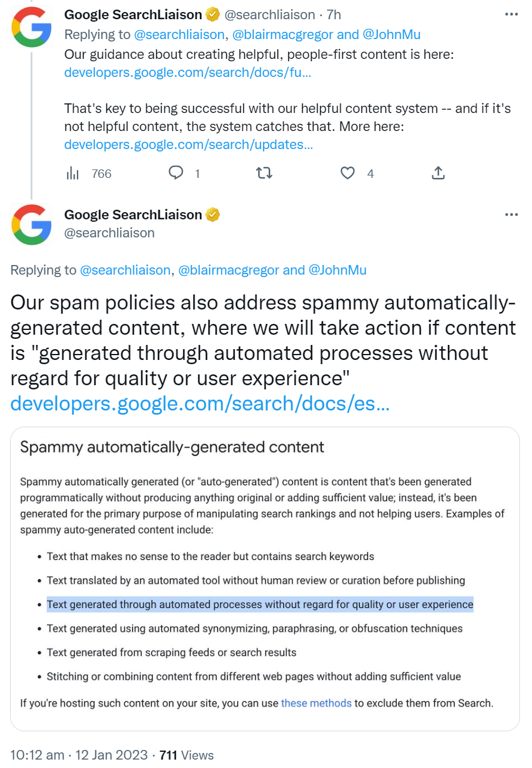The width and height of the screenshot is (532, 768).
Task: Click the these methods link in the embedded card
Action: [x=316, y=703]
